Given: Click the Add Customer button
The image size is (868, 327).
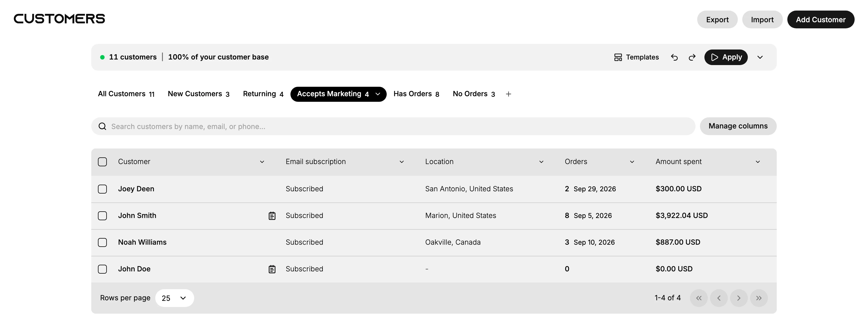Looking at the screenshot, I should (x=820, y=19).
